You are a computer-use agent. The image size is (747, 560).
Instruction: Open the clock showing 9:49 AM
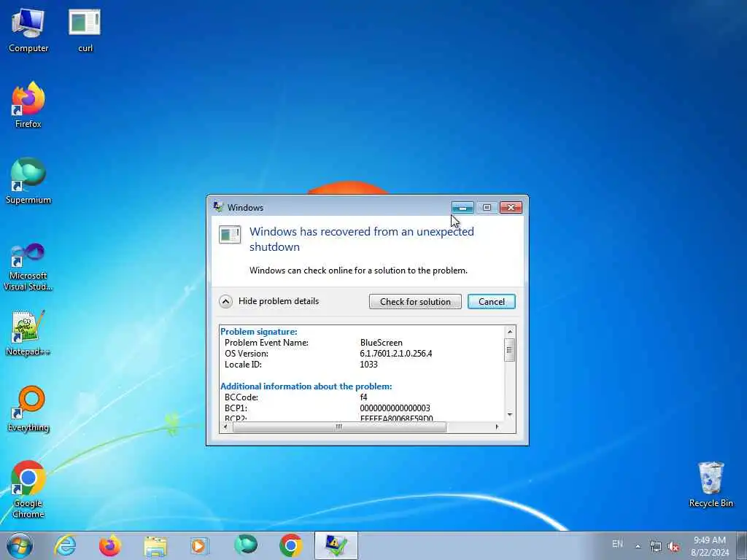(x=710, y=546)
